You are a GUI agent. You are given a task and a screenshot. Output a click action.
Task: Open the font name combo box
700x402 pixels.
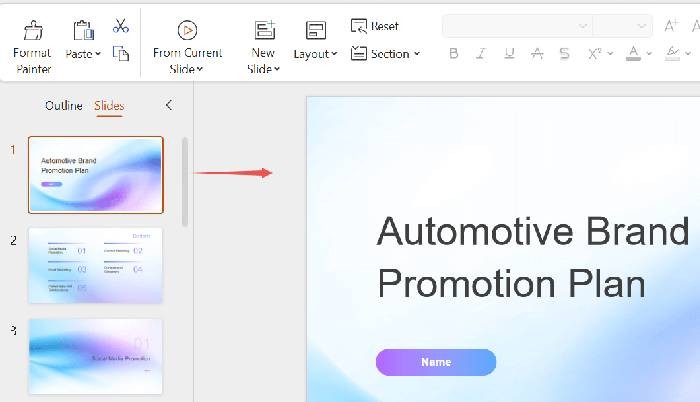517,26
